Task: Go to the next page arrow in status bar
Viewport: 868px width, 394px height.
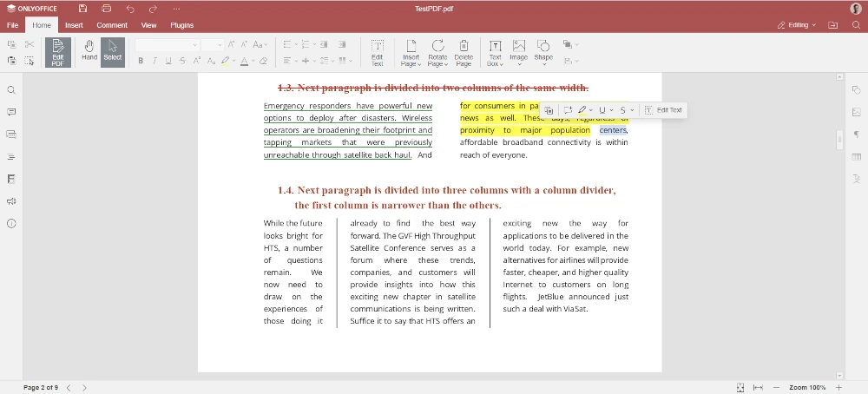Action: [85, 387]
